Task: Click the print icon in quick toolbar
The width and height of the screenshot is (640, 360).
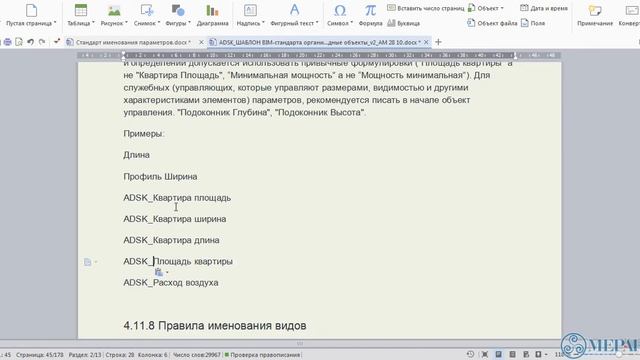Action: 7,42
